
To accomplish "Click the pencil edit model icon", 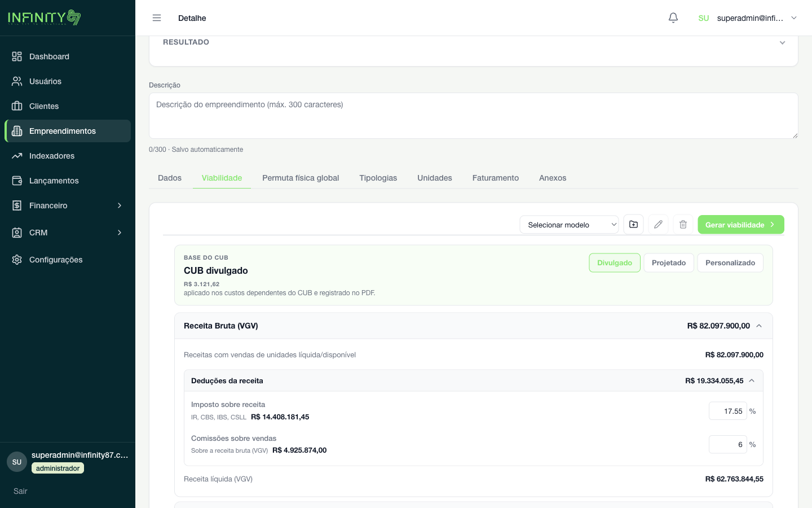I will point(659,225).
